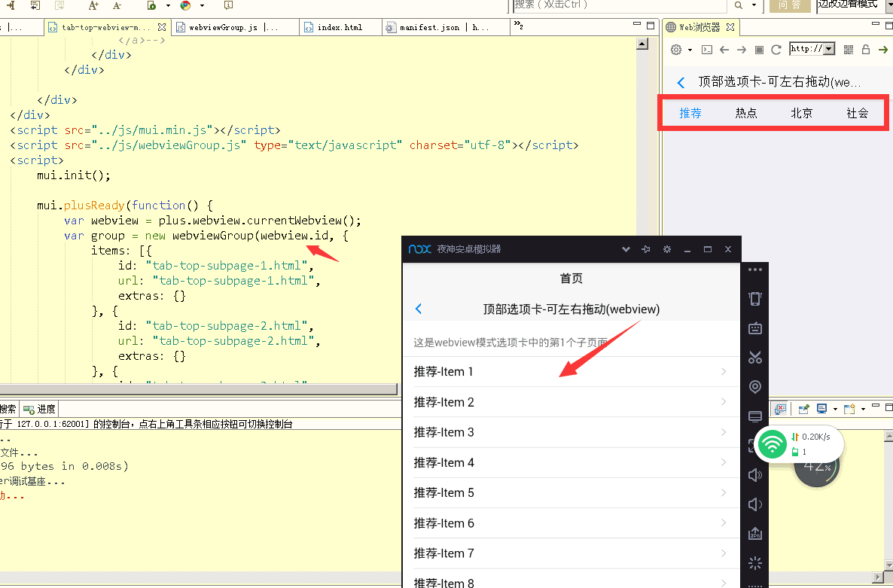Click the pin console icon in console toolbar
893x588 pixels.
coord(803,409)
